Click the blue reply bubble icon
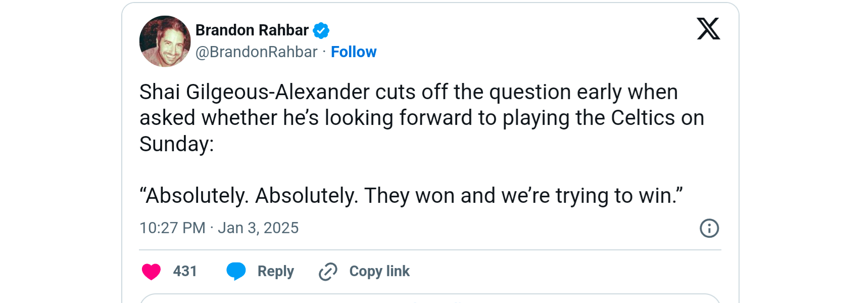Image resolution: width=868 pixels, height=303 pixels. pos(236,271)
